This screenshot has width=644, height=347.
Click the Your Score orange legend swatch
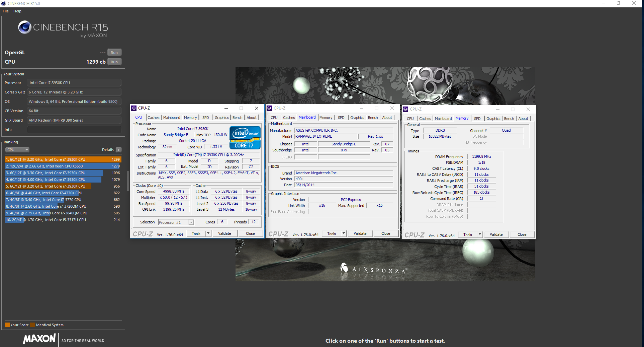(7, 325)
